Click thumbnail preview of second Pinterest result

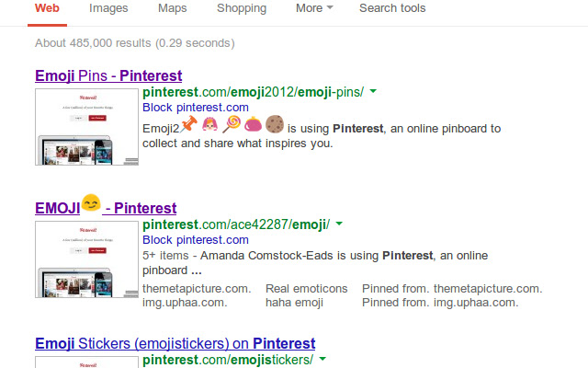tap(87, 259)
